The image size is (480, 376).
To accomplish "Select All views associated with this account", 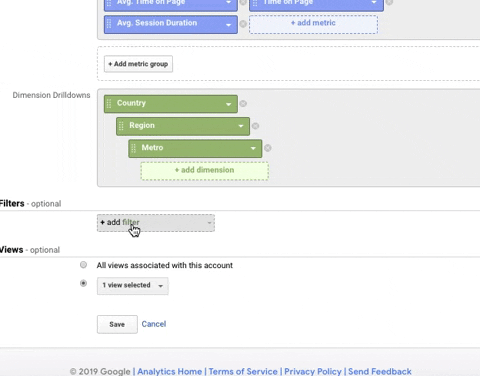I will (x=83, y=265).
